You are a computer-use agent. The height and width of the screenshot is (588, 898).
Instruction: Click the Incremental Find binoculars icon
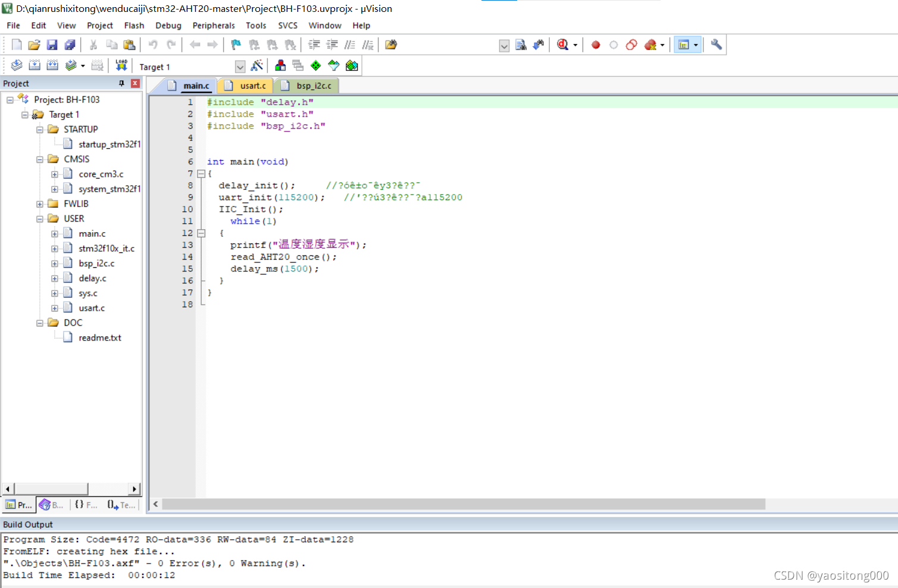(x=539, y=45)
